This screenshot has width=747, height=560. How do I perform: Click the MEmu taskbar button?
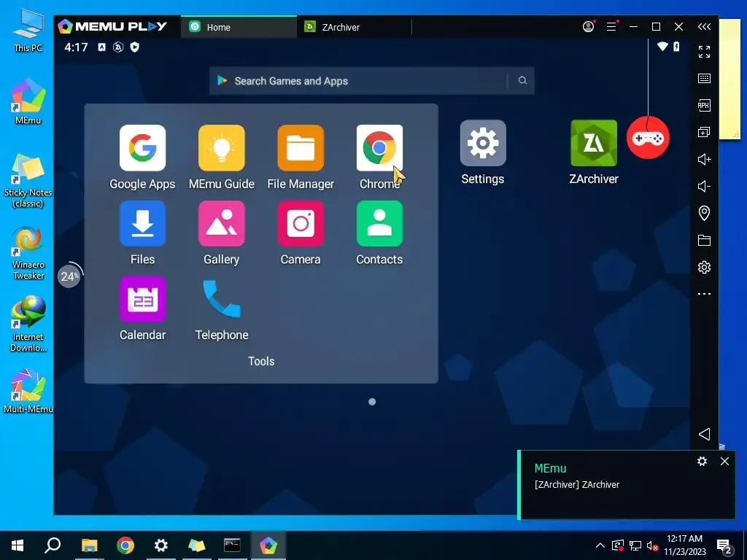coord(268,545)
